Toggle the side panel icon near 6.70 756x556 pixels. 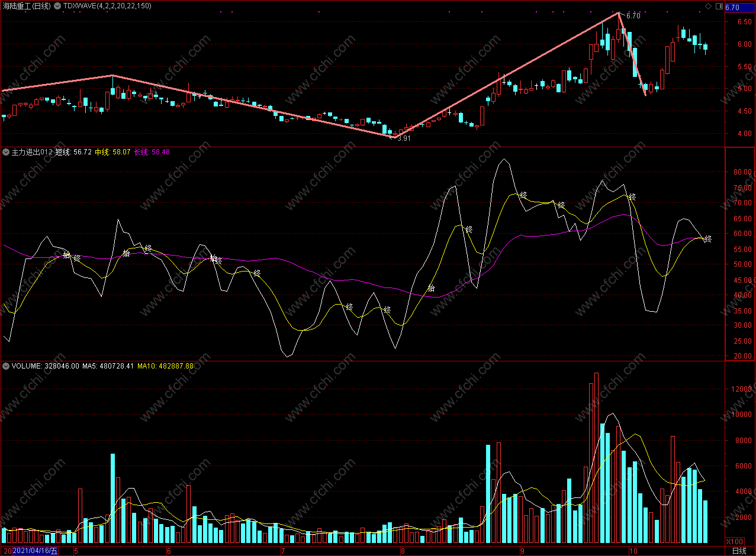pos(719,7)
